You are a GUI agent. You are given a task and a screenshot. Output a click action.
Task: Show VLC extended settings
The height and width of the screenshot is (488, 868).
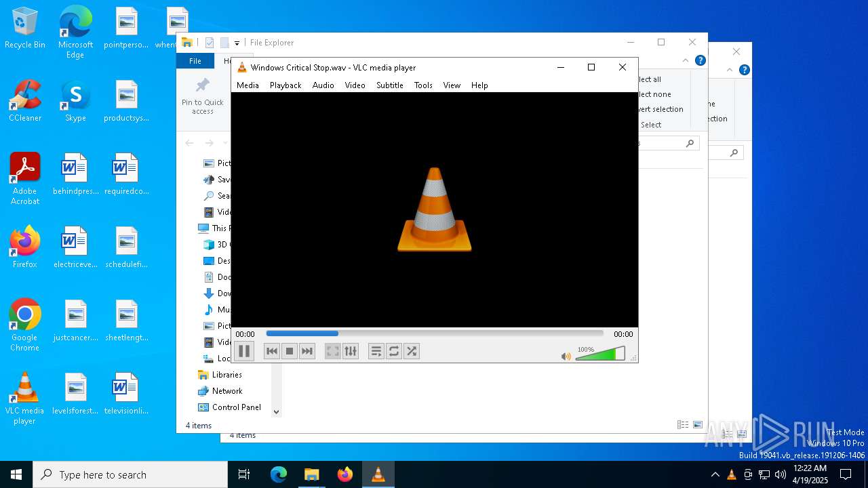tap(350, 351)
